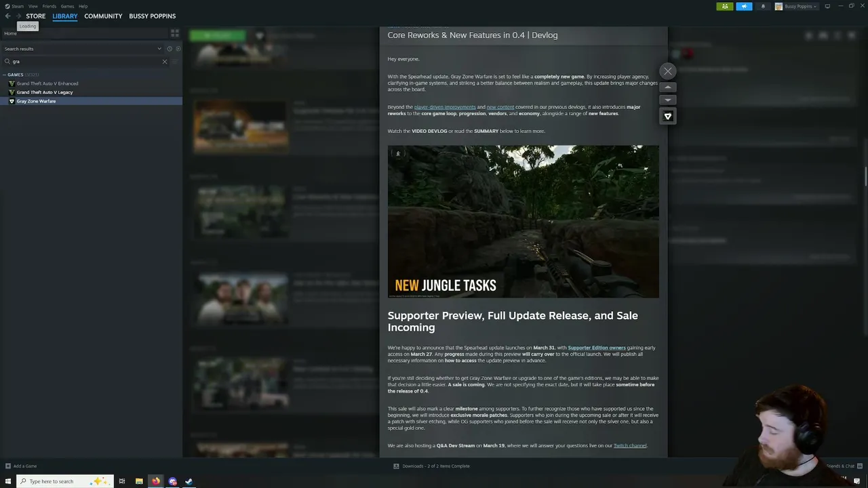Switch to Discord on the taskbar

pyautogui.click(x=172, y=481)
